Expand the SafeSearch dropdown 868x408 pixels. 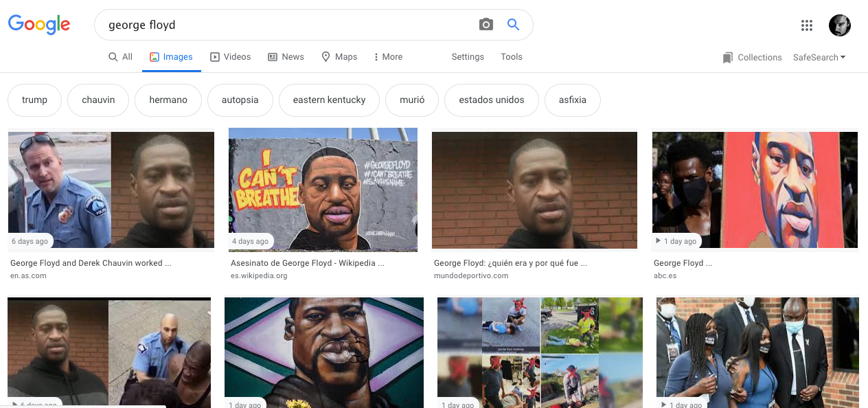pyautogui.click(x=819, y=58)
